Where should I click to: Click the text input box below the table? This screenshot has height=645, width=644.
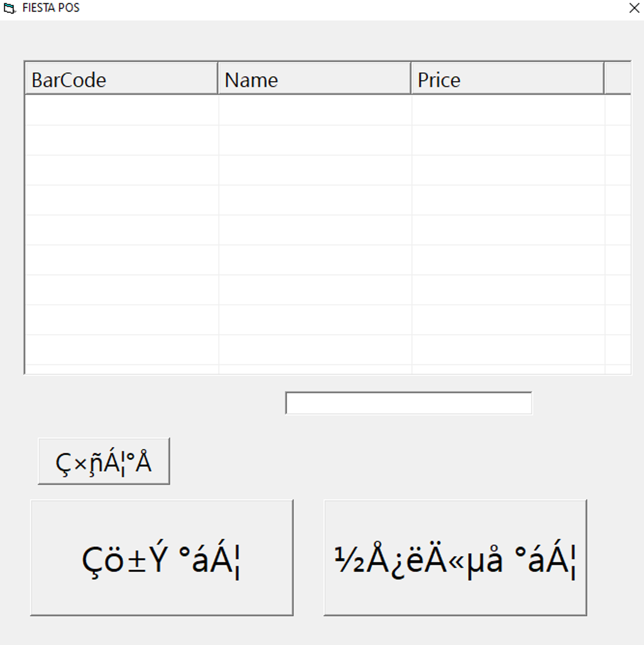pyautogui.click(x=408, y=403)
